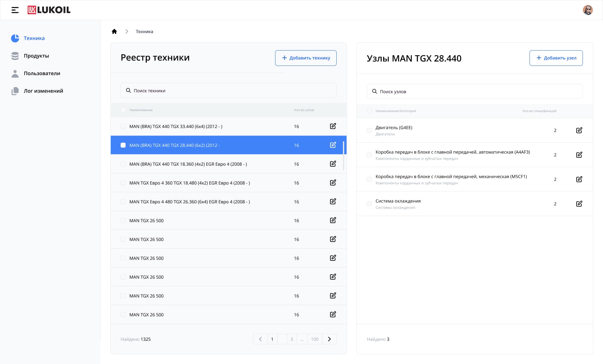Image resolution: width=603 pixels, height=364 pixels.
Task: Edit icon for Двигатель (G4EE) node
Action: tap(579, 130)
